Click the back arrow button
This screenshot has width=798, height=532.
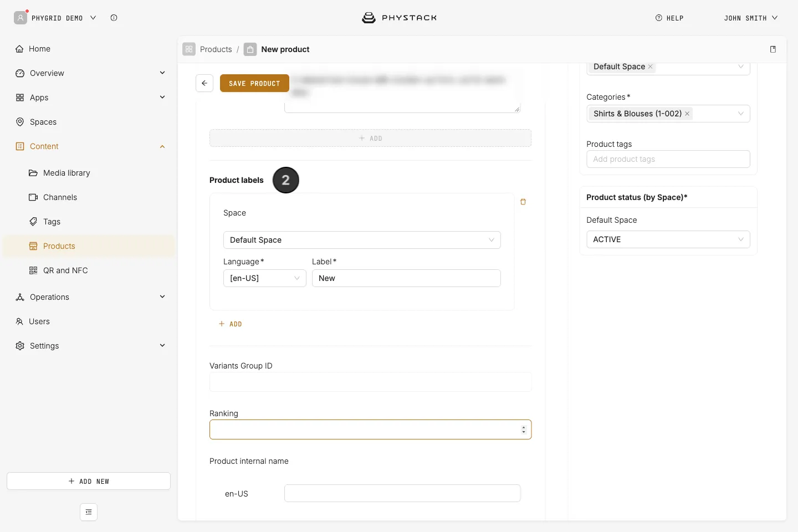[204, 83]
